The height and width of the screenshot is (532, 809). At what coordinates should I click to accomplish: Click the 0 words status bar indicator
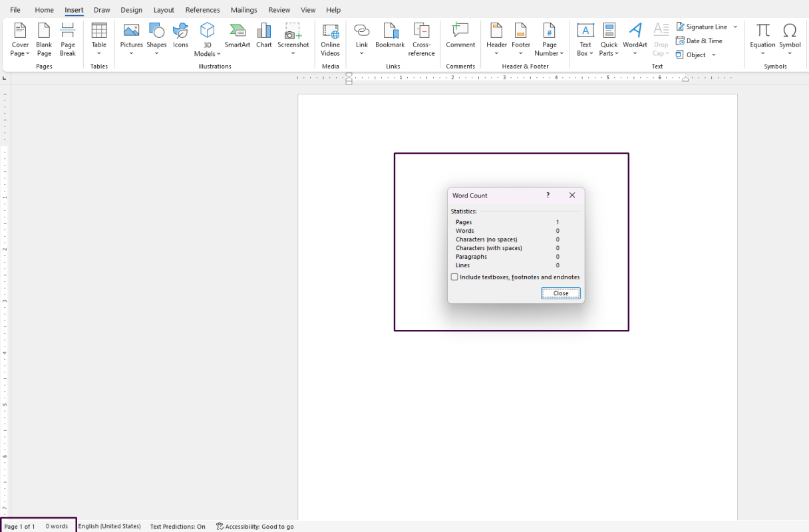(57, 526)
